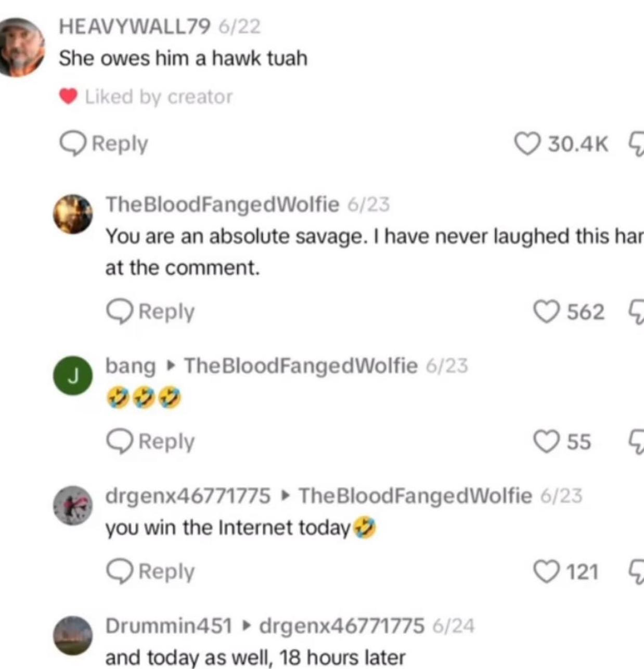This screenshot has height=669, width=644.
Task: Reply to TheBloodFangedWolfie's comment
Action: 150,312
